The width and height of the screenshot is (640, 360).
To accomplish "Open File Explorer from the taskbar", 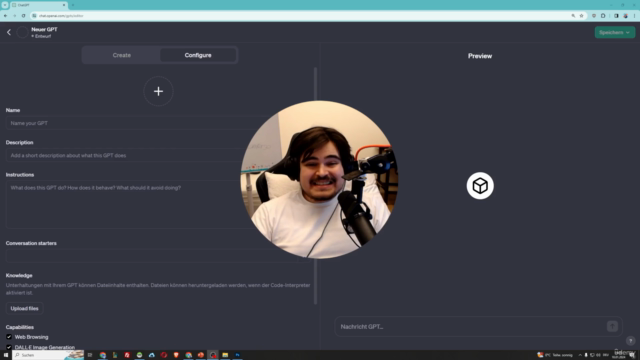I will click(x=225, y=355).
